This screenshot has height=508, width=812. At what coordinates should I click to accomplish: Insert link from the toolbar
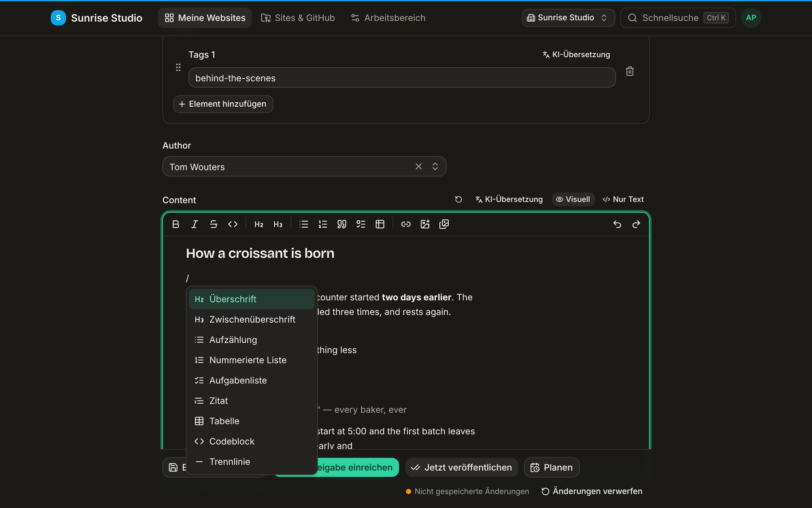pos(406,224)
